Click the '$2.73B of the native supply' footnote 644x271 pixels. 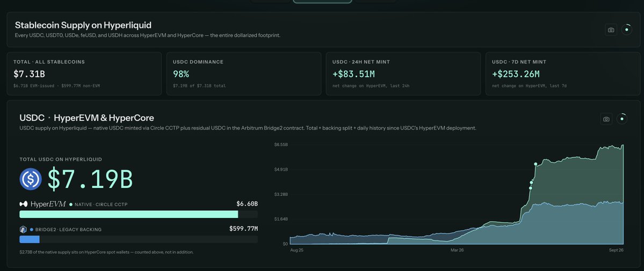coord(106,252)
